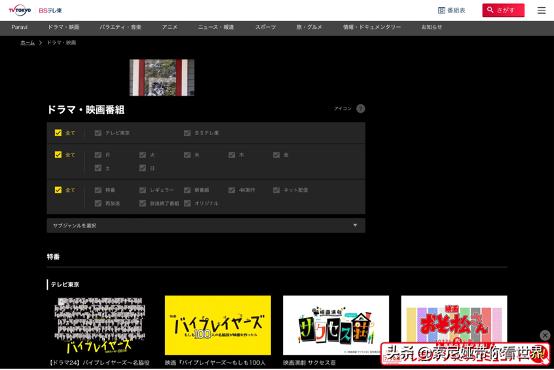
Task: Go to the バラエティ・音楽 category
Action: [120, 27]
